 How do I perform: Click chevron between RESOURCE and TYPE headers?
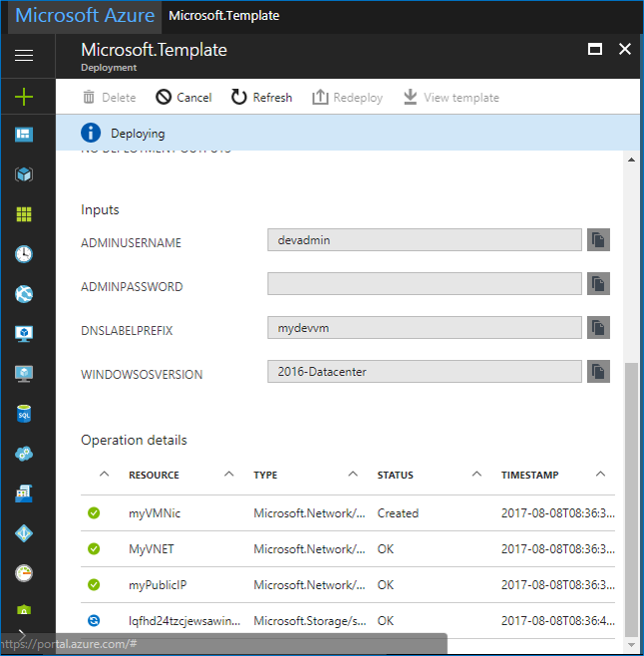pos(229,474)
